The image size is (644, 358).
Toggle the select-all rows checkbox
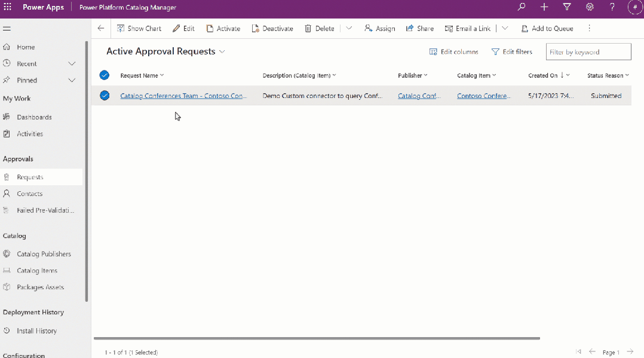point(105,75)
